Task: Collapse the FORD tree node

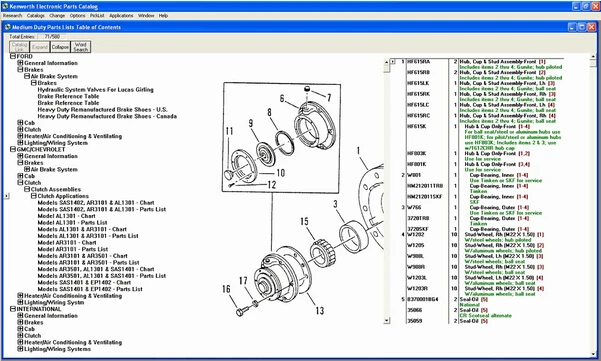Action: tap(13, 56)
